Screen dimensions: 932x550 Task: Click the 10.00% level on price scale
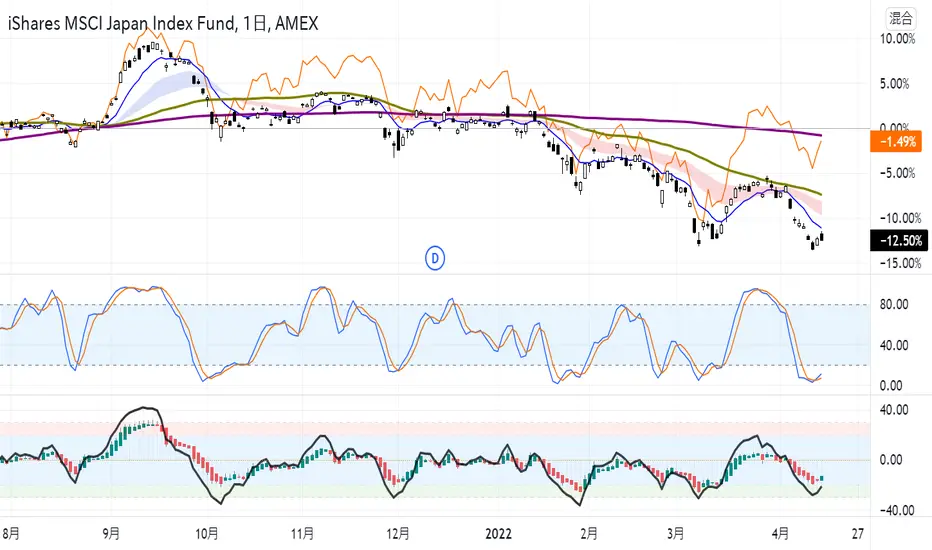point(898,39)
